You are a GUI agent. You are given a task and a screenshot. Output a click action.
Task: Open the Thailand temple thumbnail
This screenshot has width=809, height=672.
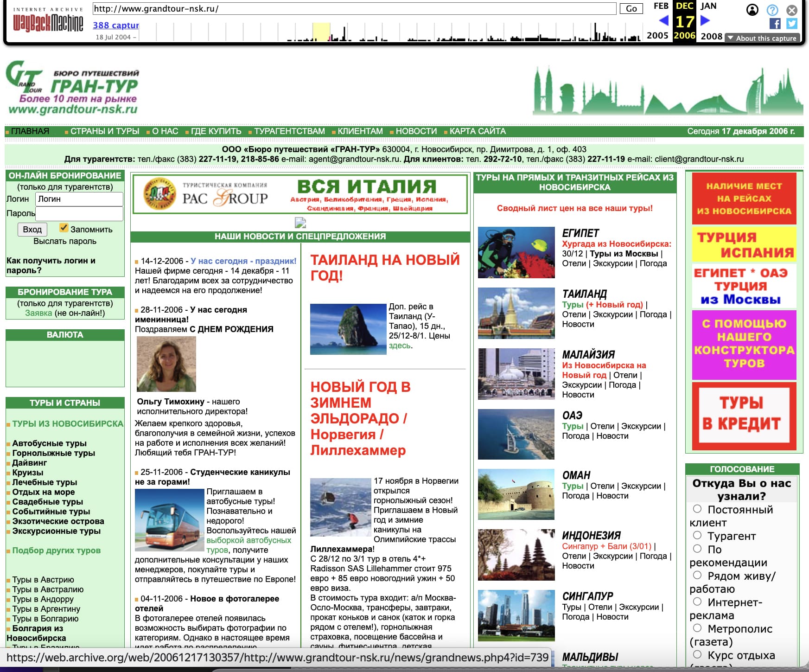pyautogui.click(x=516, y=313)
